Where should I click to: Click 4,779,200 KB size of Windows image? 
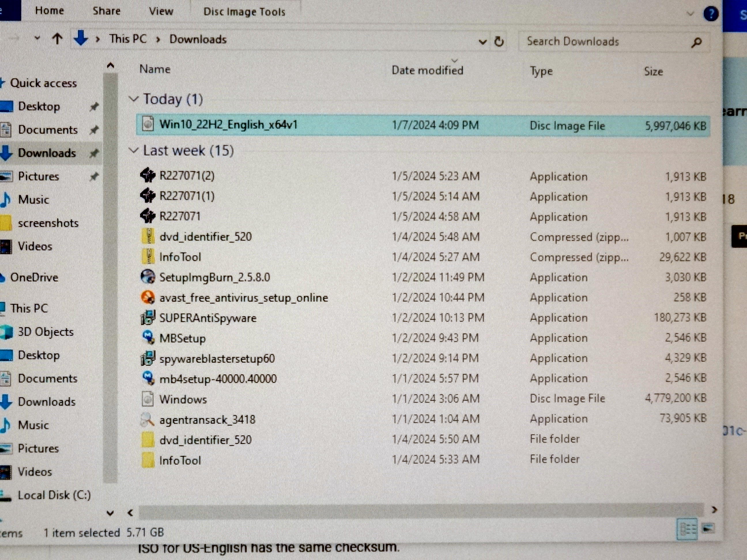click(x=676, y=398)
